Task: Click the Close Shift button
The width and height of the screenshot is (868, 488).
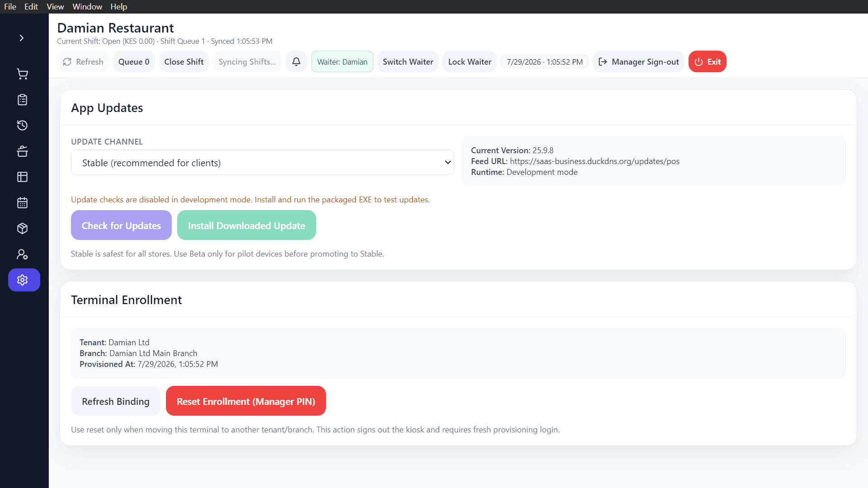Action: click(x=184, y=61)
